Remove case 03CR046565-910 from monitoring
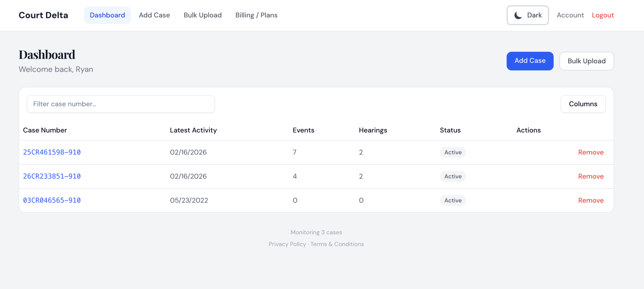 pos(591,200)
